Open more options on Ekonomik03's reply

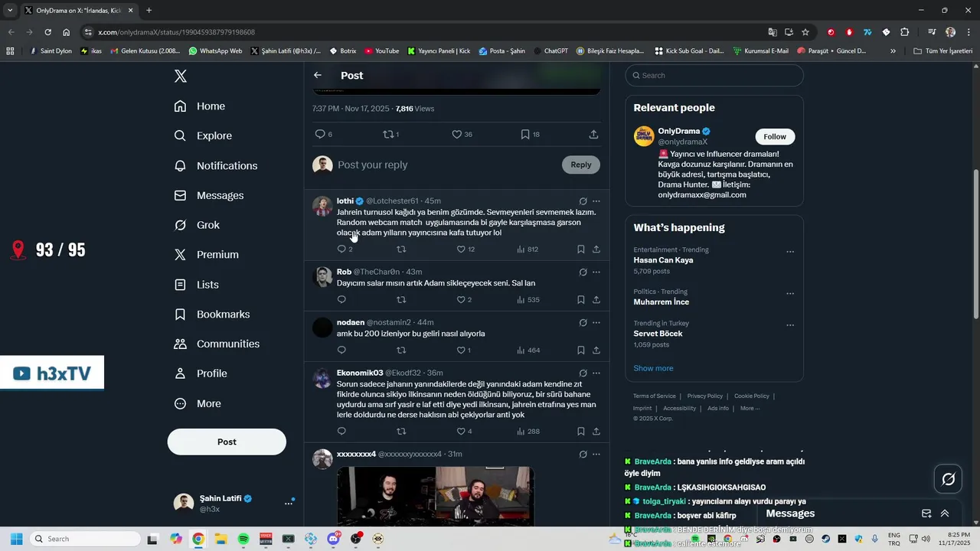596,373
